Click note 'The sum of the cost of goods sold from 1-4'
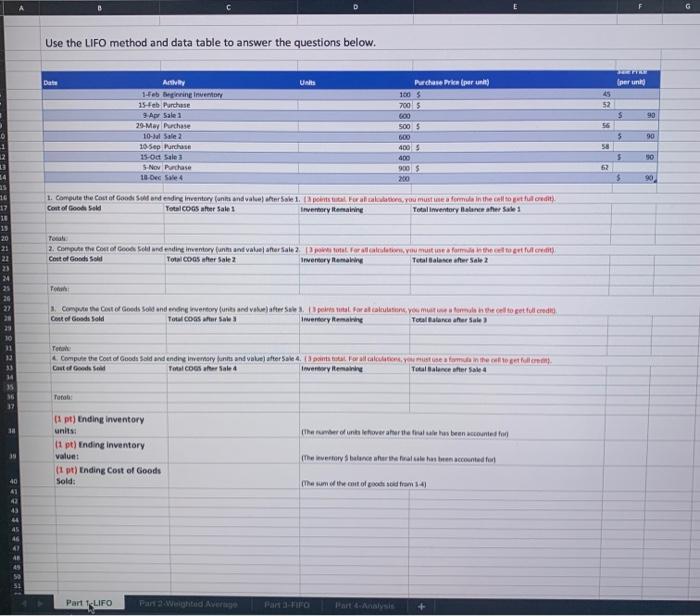Viewport: 700px width, 616px height. coord(364,484)
